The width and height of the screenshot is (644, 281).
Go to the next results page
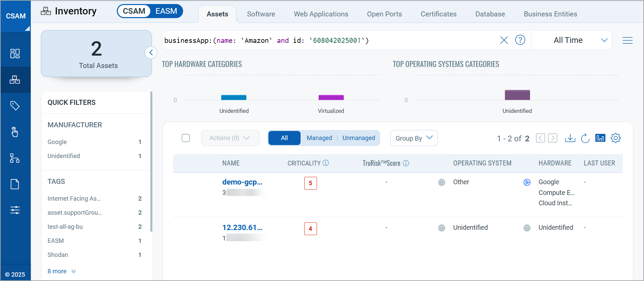click(553, 138)
